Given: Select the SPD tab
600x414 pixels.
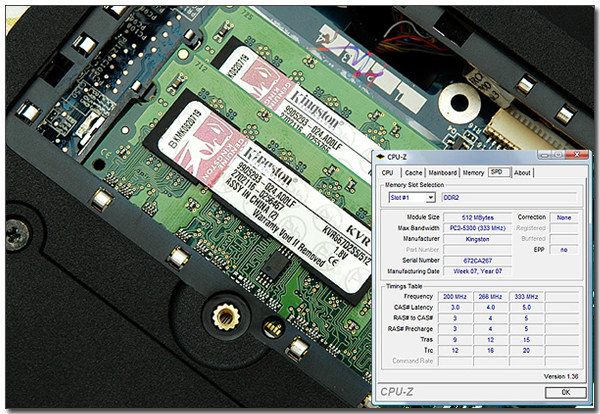Looking at the screenshot, I should pos(499,172).
